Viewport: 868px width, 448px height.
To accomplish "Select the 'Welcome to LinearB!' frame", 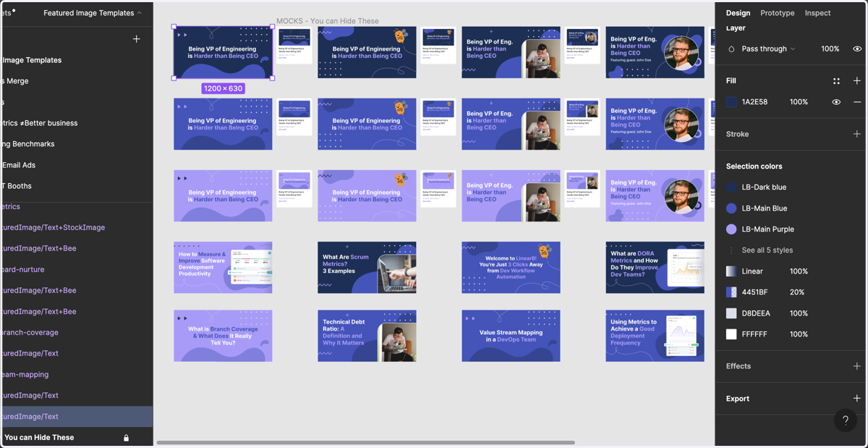I will pos(511,268).
